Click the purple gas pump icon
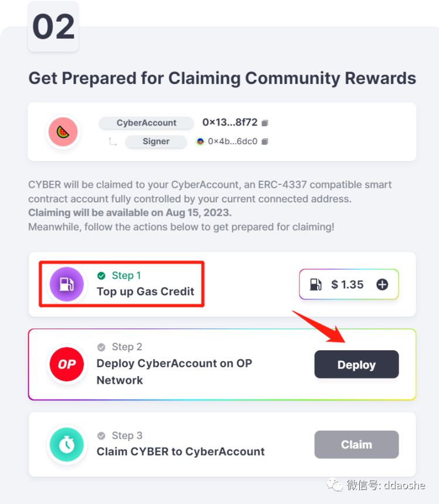The height and width of the screenshot is (504, 439). [66, 285]
